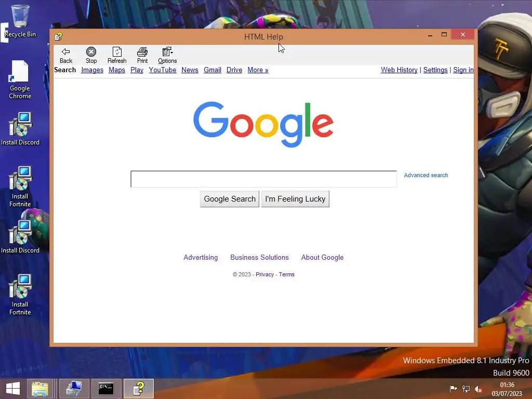Open the Terms link
The image size is (532, 399).
point(287,274)
